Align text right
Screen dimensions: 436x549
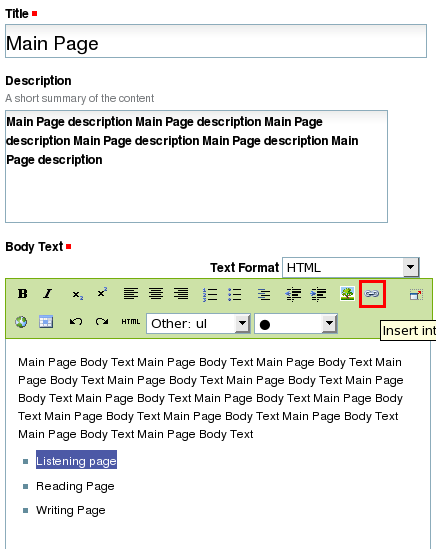click(x=181, y=294)
